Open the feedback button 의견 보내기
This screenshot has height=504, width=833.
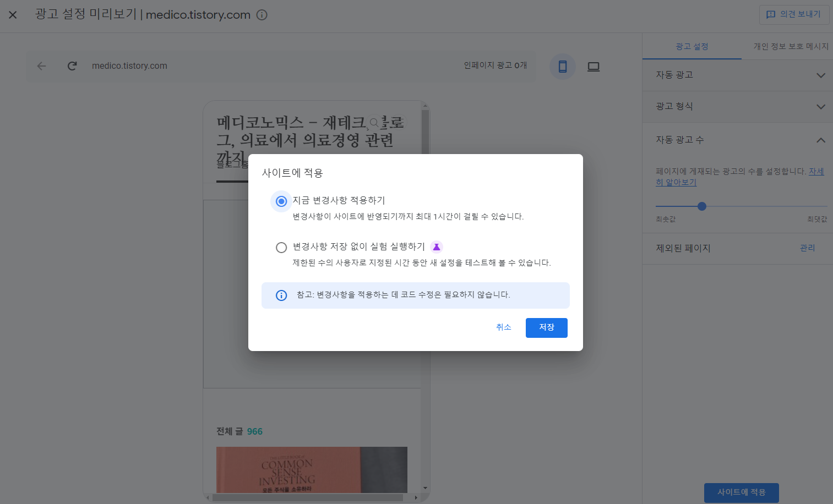(x=794, y=14)
